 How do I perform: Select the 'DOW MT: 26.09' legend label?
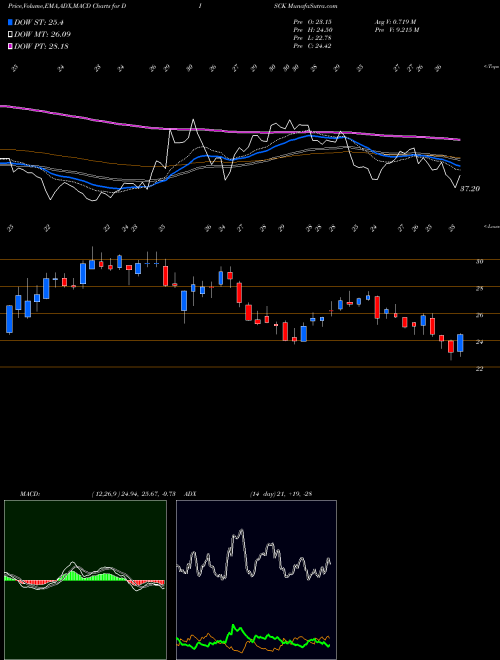42,35
